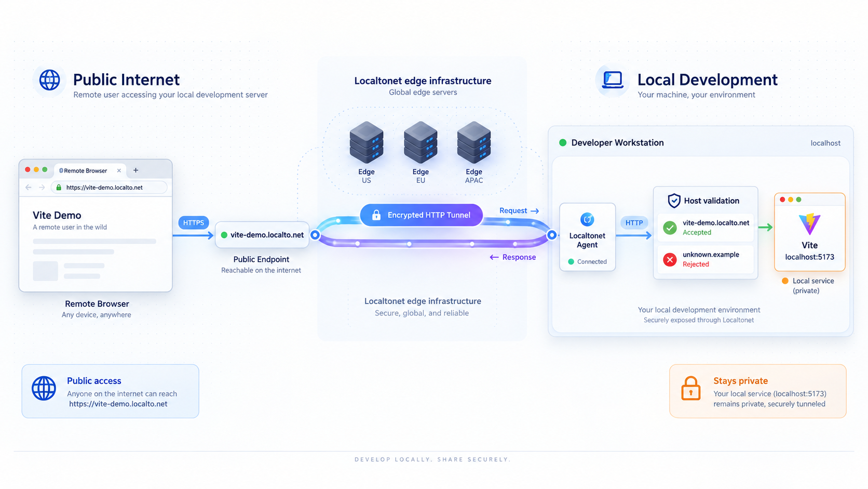Click the browser back arrow
Screen dimensions: 868x489
pos(29,188)
